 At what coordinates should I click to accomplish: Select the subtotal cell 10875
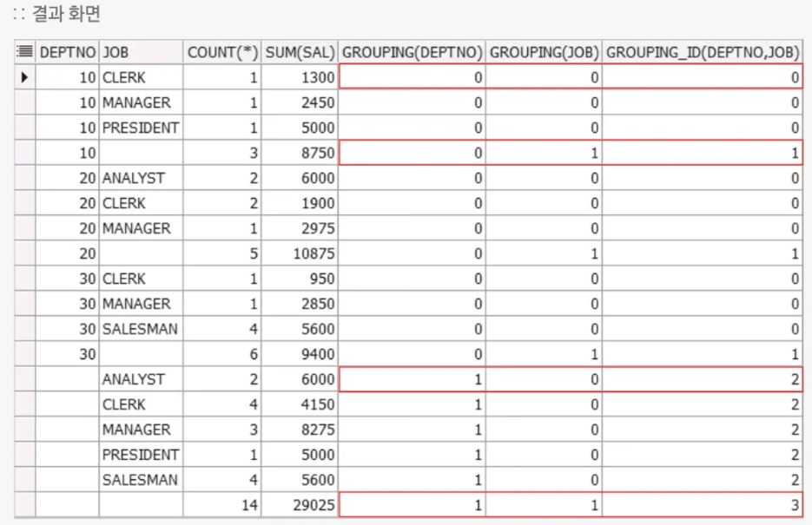click(300, 253)
